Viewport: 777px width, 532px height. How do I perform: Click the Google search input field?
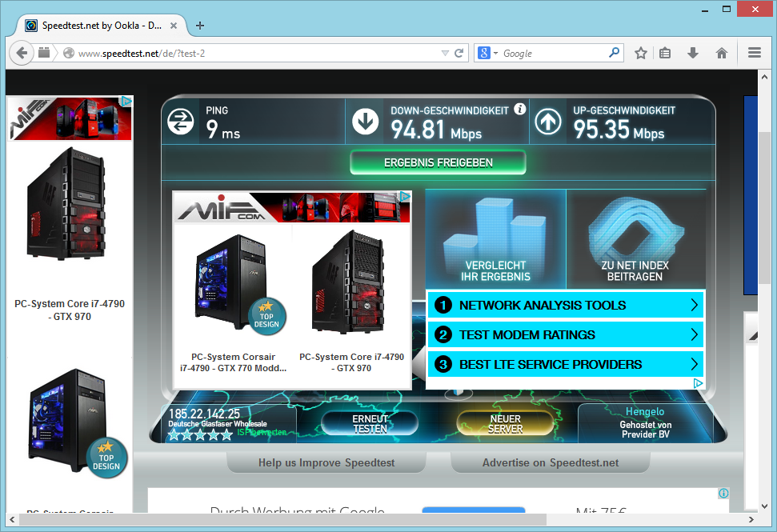pyautogui.click(x=554, y=53)
